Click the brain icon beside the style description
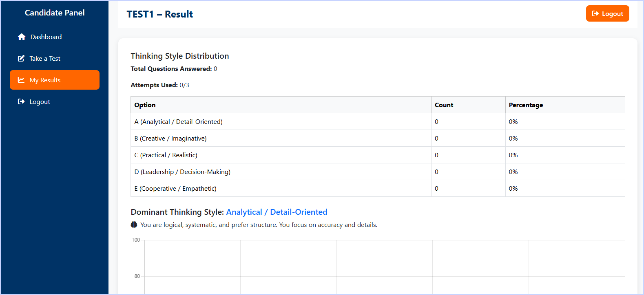The height and width of the screenshot is (295, 644). pos(134,225)
